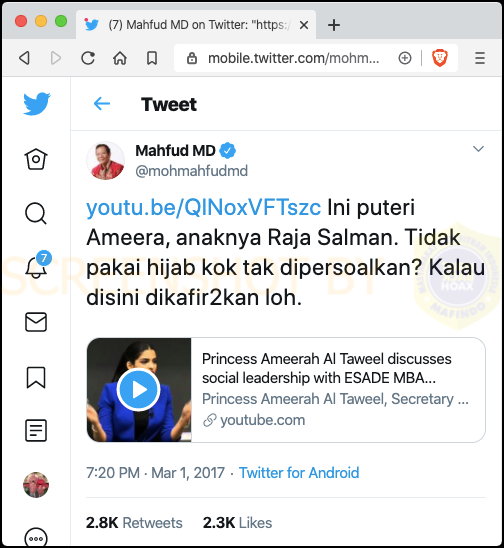The width and height of the screenshot is (504, 548).
Task: Select the Mahfud MD on Twitter tab
Action: pyautogui.click(x=196, y=25)
